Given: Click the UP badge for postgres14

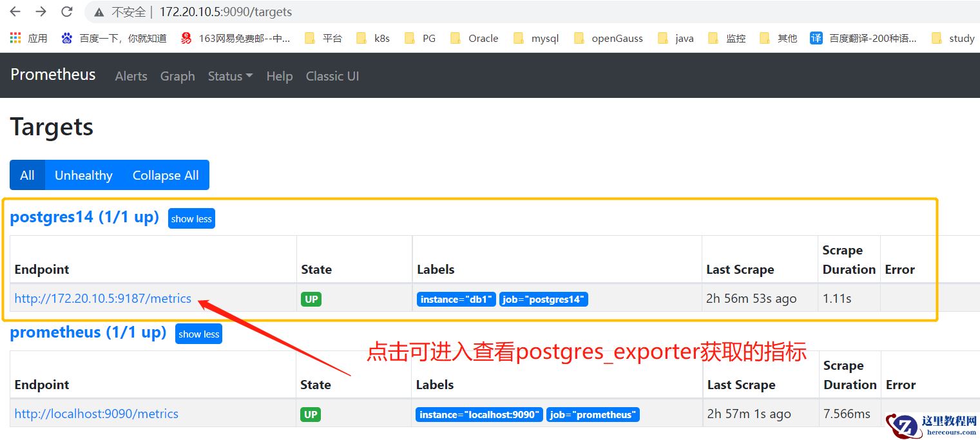Looking at the screenshot, I should [x=311, y=299].
